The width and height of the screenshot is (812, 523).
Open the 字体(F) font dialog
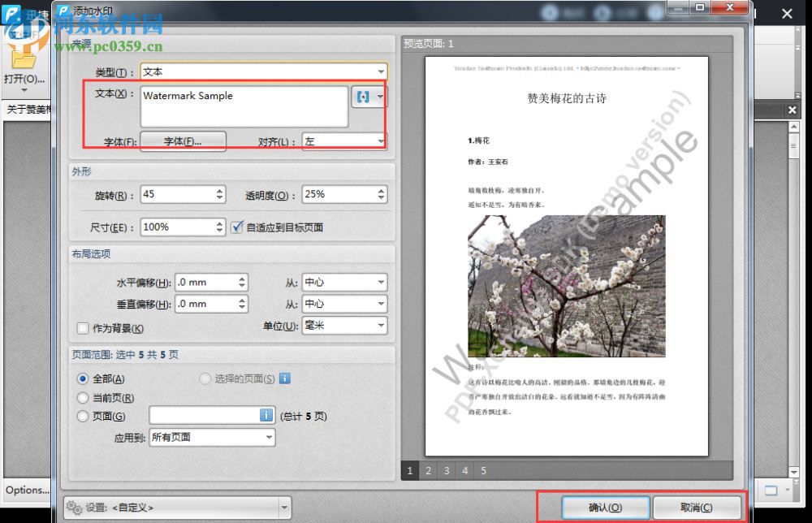(x=183, y=140)
